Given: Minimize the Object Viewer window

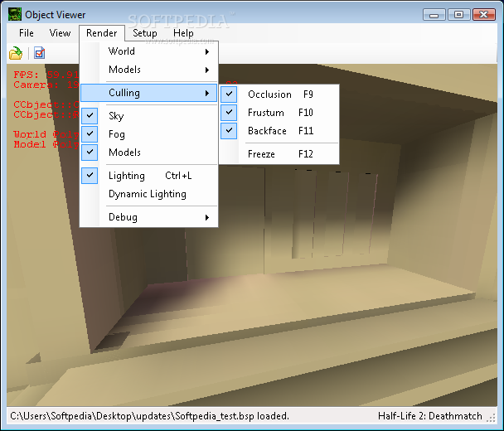Looking at the screenshot, I should pyautogui.click(x=434, y=14).
